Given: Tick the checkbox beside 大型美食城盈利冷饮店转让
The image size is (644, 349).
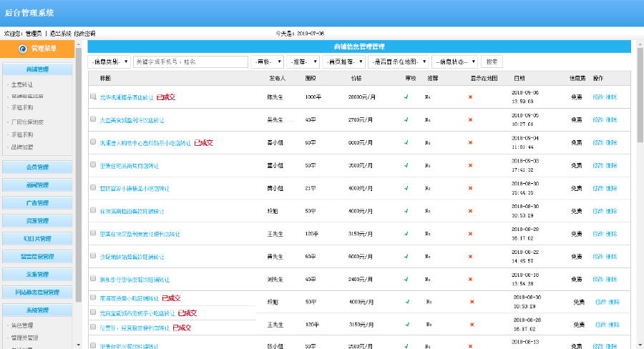Looking at the screenshot, I should point(93,119).
